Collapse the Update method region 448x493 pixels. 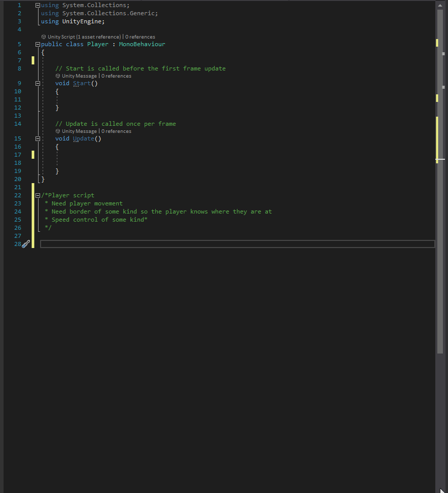click(x=38, y=138)
